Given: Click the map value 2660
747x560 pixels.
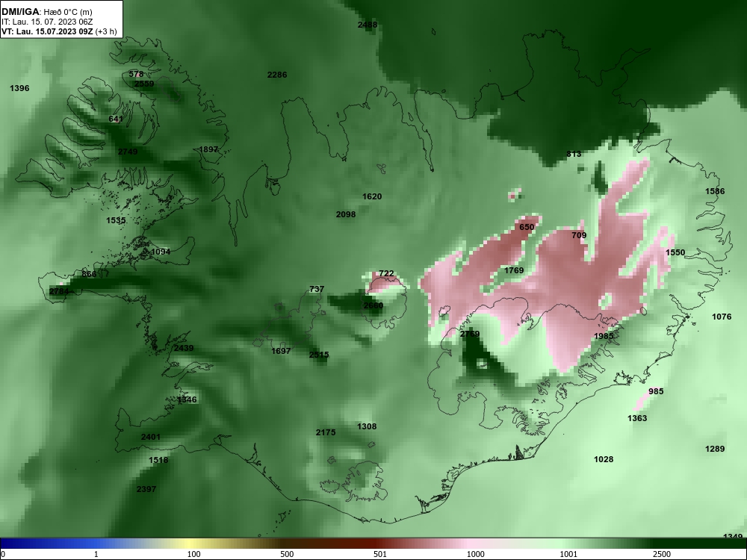Looking at the screenshot, I should coord(373,305).
